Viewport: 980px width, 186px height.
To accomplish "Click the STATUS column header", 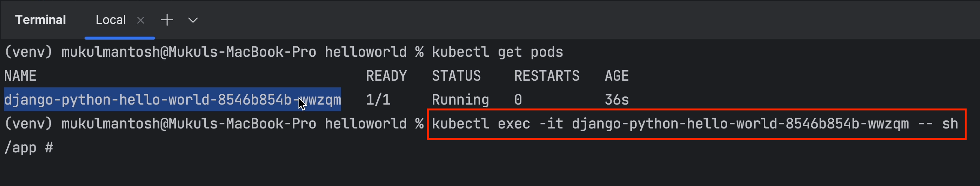I will coord(456,76).
